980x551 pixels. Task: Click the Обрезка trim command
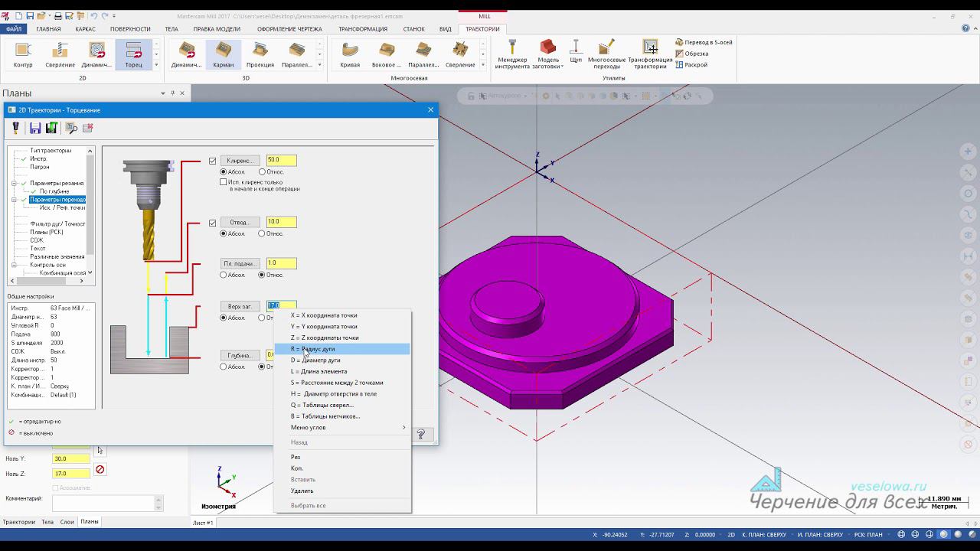[x=692, y=54]
